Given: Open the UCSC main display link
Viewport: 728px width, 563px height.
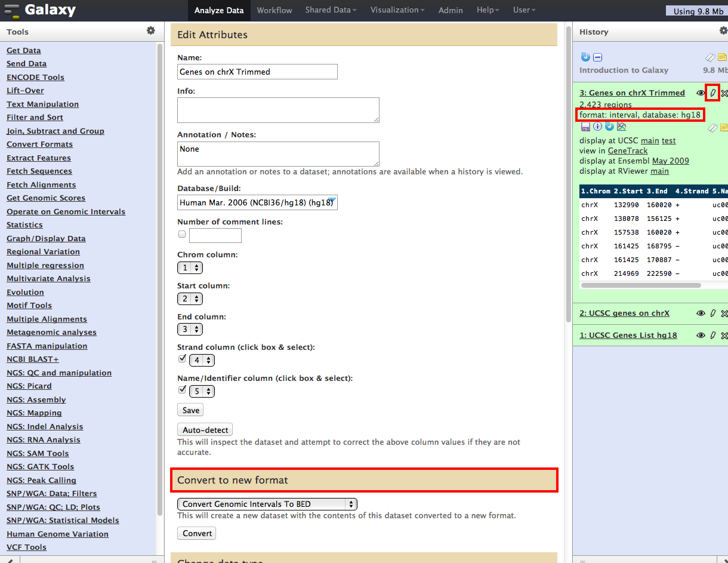Looking at the screenshot, I should click(650, 141).
